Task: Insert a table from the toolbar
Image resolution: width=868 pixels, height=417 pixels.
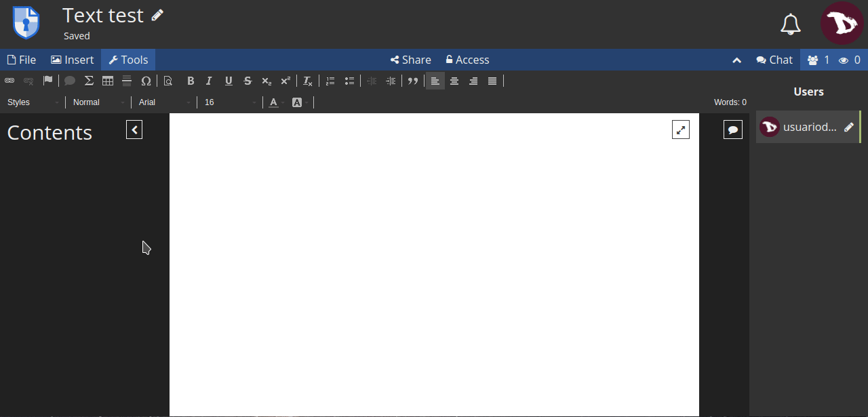Action: 108,81
